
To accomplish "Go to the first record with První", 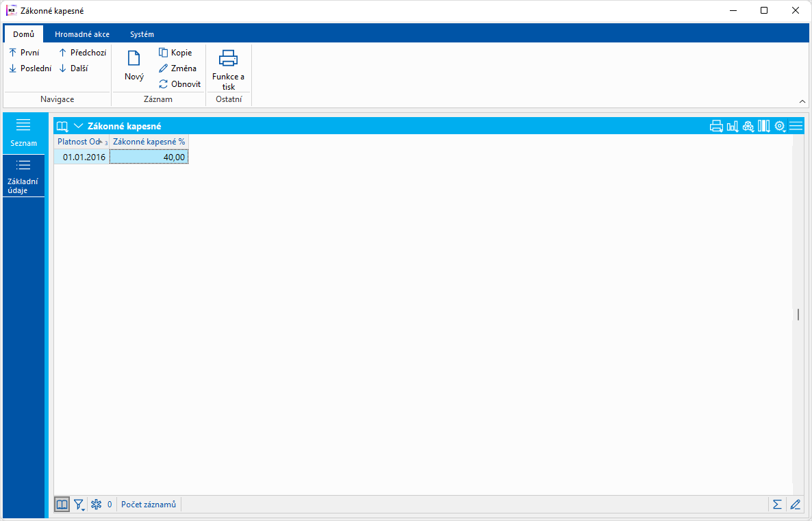I will [25, 52].
